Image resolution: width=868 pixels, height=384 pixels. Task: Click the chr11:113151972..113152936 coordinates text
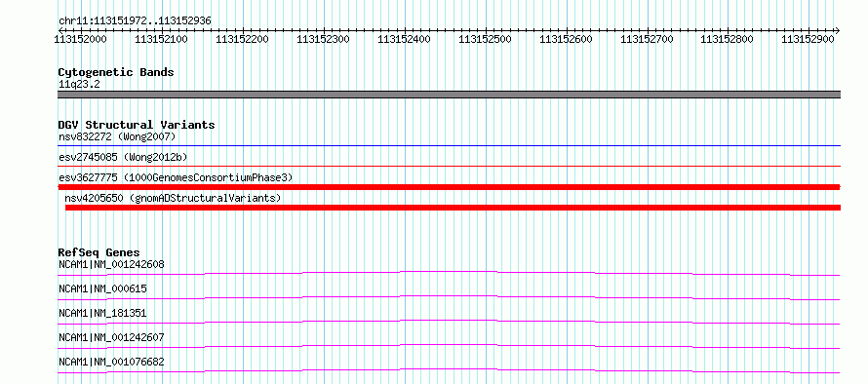(x=135, y=21)
